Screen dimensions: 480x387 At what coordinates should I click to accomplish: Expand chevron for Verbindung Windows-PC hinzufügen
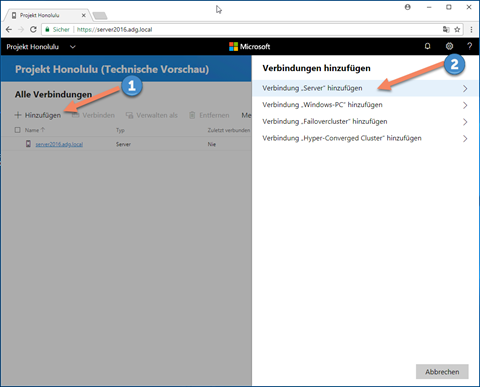465,105
